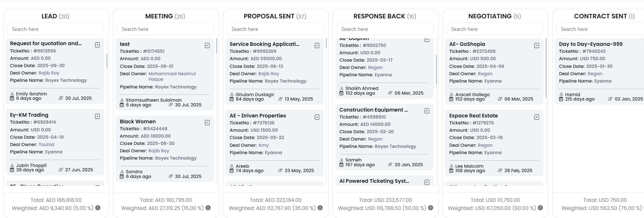Open the note icon on Request for quotation card

(97, 45)
